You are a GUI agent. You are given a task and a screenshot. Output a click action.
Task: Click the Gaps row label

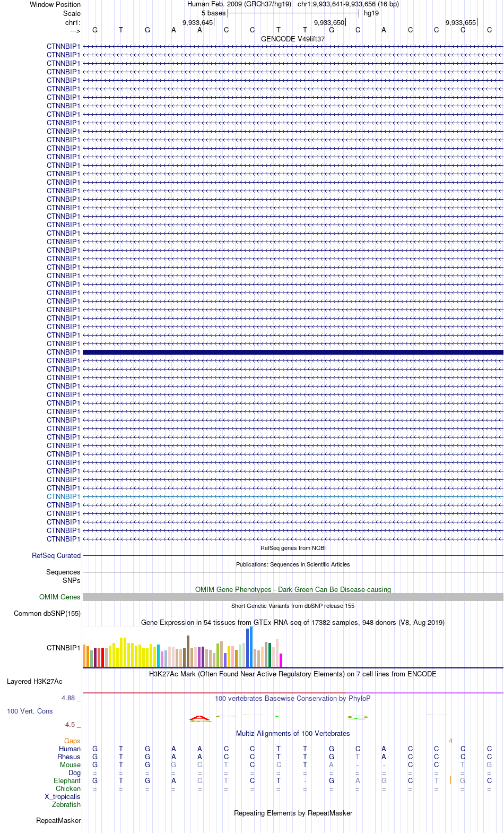pyautogui.click(x=72, y=741)
